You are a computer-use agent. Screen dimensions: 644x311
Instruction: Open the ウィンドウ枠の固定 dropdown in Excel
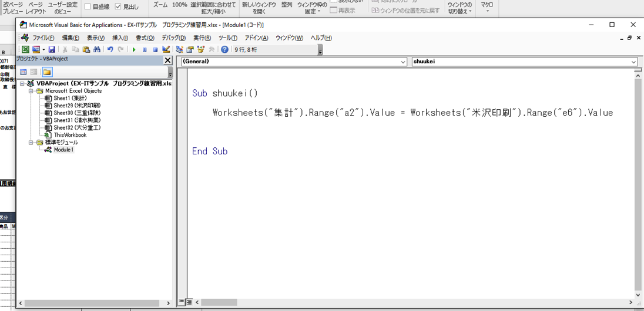coord(312,8)
